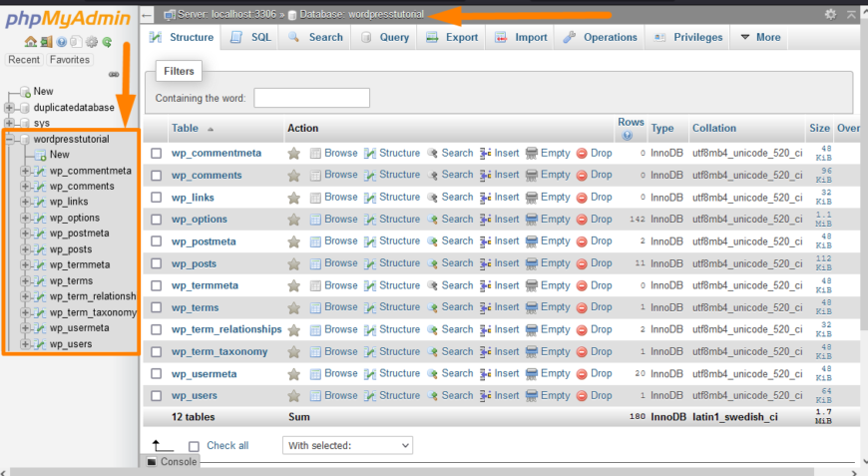
Task: Click the phpMyAdmin home icon
Action: click(30, 42)
